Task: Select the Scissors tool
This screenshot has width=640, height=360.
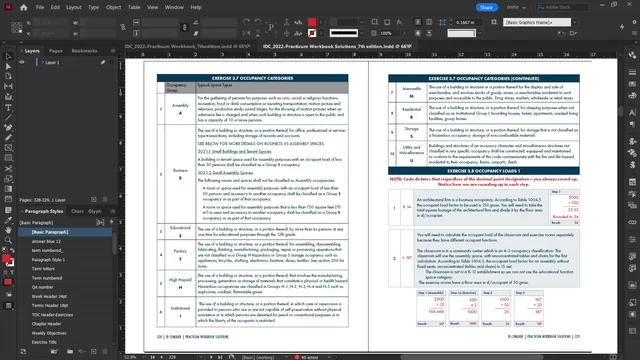Action: [8, 169]
